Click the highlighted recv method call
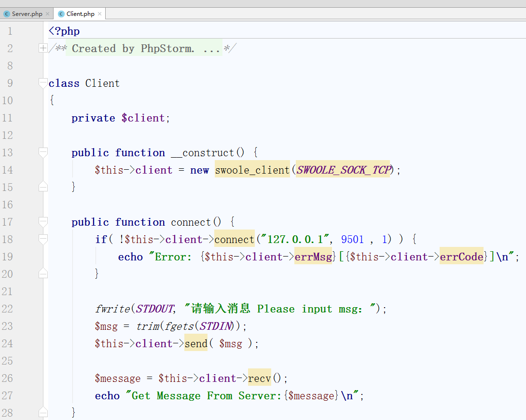The height and width of the screenshot is (420, 526). [x=260, y=378]
